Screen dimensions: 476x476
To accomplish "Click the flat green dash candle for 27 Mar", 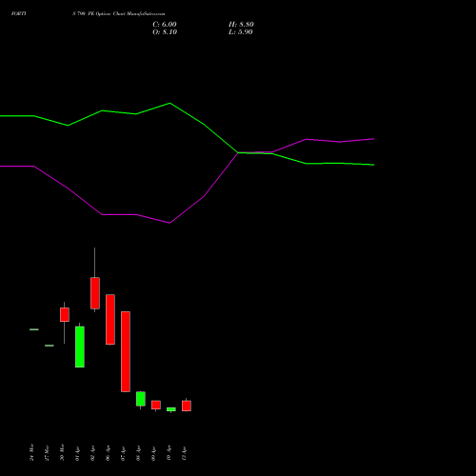I will tap(50, 346).
